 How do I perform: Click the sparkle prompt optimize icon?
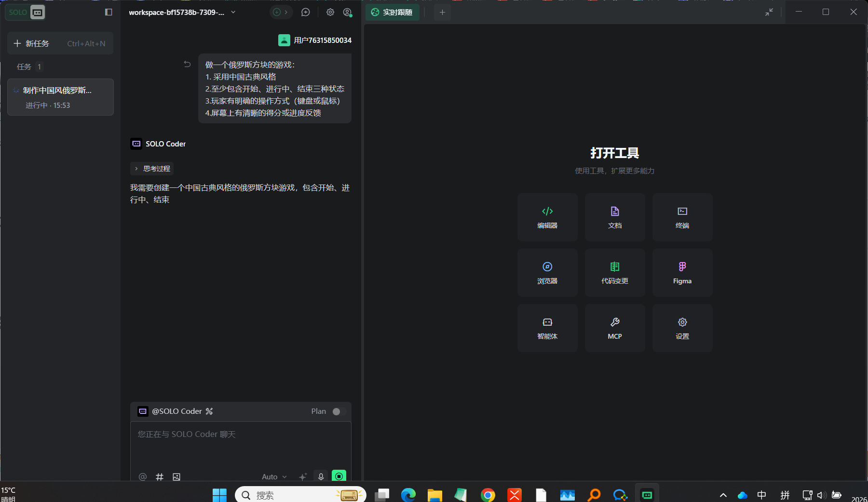tap(303, 476)
